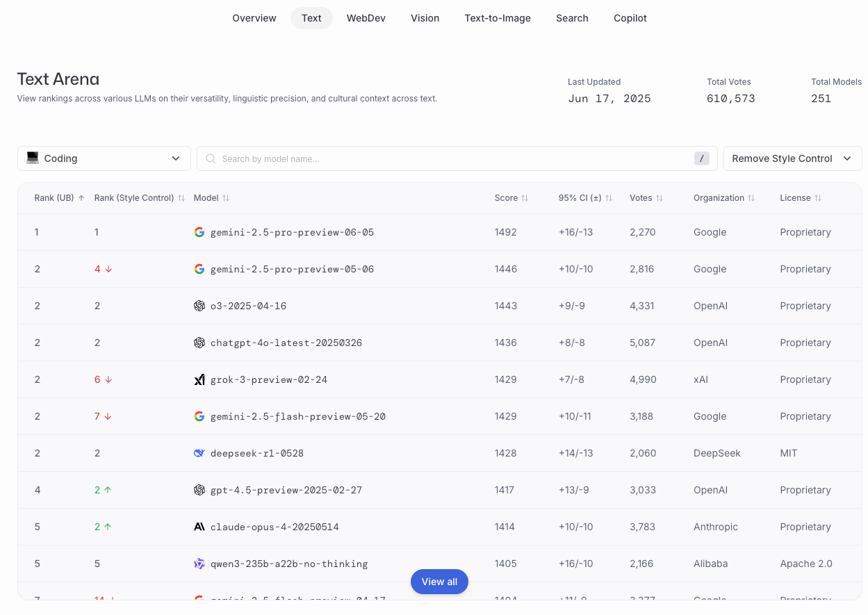
Task: Open grok-3-preview-02-24 model link
Action: click(x=269, y=379)
